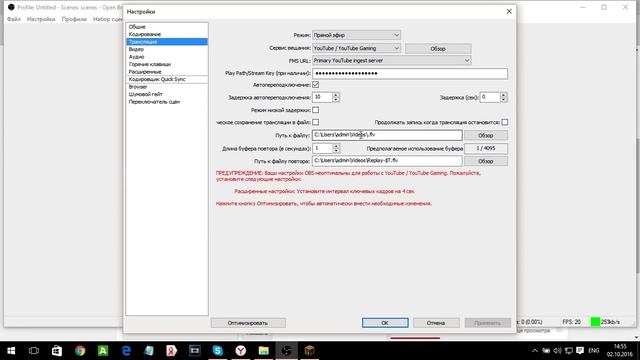Viewport: 640px width, 360px height.
Task: Increase the Задержка (сек) value
Action: pyautogui.click(x=504, y=95)
